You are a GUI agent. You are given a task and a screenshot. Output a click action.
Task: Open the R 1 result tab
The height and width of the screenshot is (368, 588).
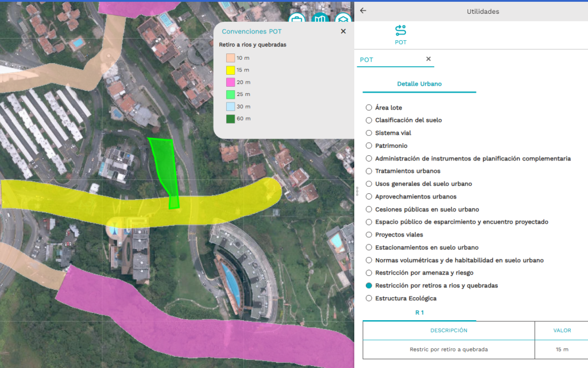[419, 313]
